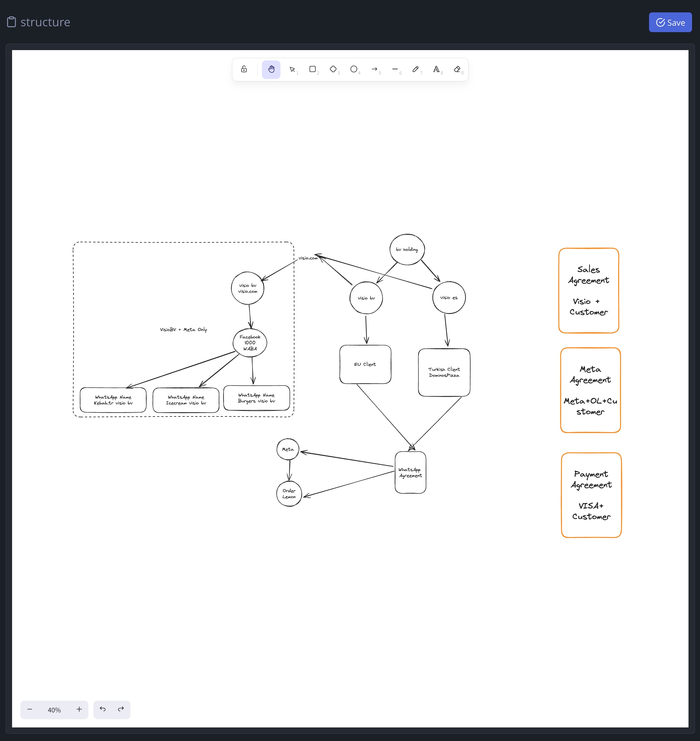Click the Meta circle node
700x741 pixels.
pyautogui.click(x=288, y=449)
